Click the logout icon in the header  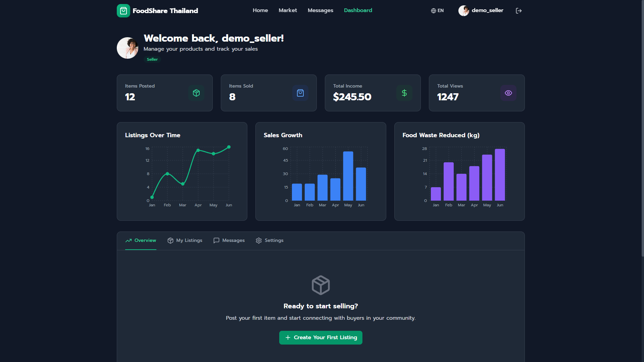[x=518, y=10]
